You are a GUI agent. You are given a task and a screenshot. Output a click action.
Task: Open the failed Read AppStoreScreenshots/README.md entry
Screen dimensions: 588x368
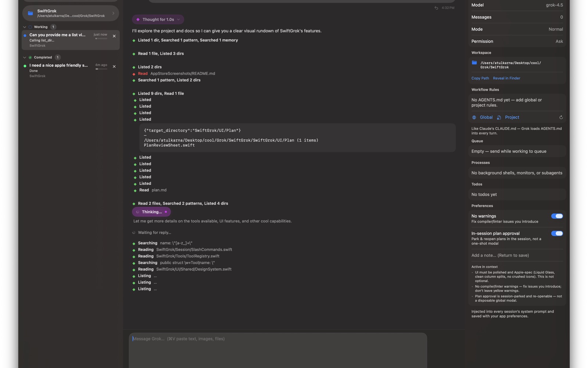tap(176, 74)
